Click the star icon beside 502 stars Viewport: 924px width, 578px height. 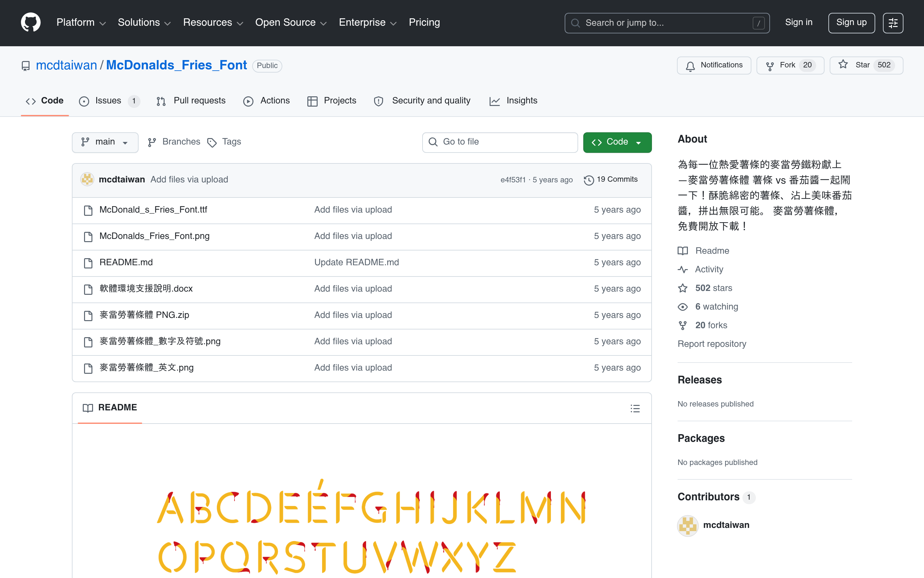683,288
